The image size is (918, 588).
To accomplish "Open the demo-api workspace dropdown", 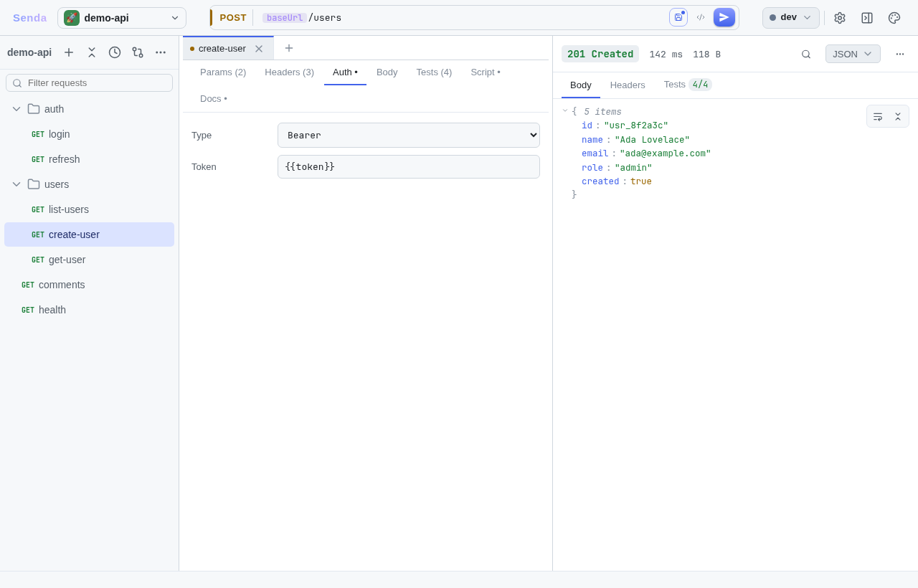I will coord(122,18).
